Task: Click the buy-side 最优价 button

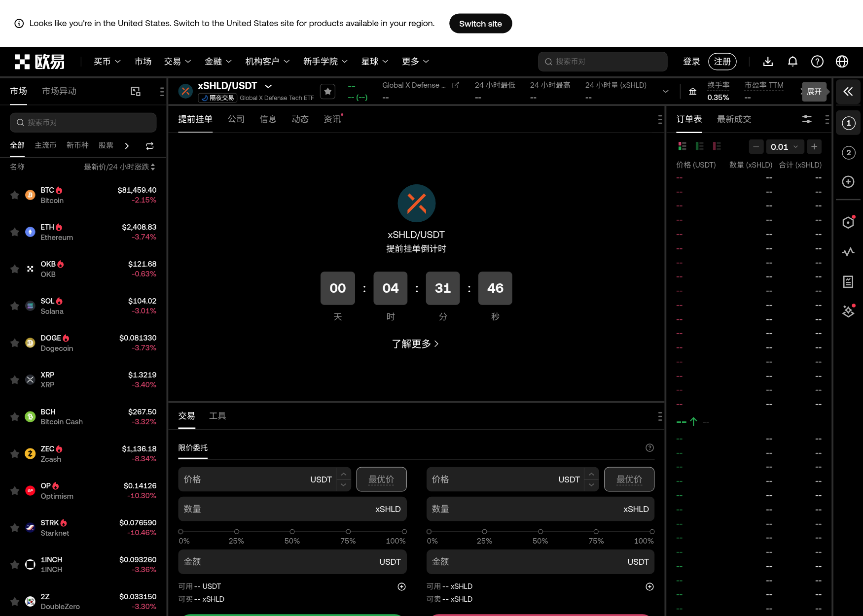Action: click(381, 479)
